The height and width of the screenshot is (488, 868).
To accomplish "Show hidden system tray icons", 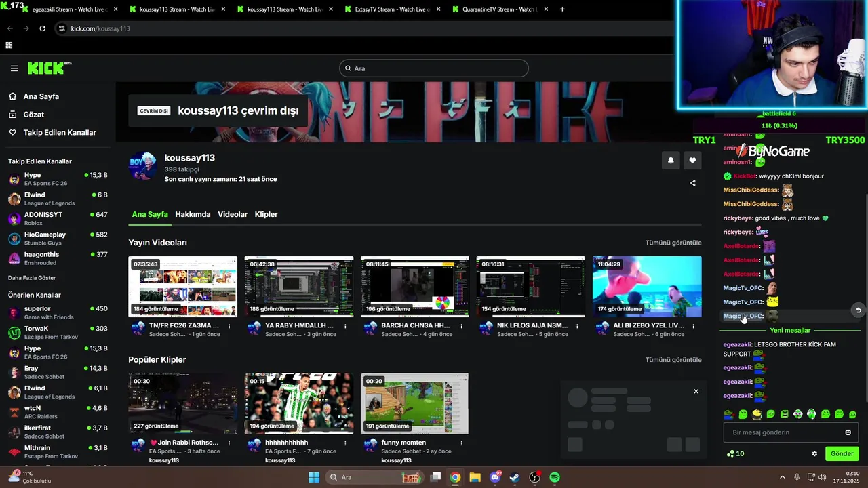I will [x=782, y=477].
